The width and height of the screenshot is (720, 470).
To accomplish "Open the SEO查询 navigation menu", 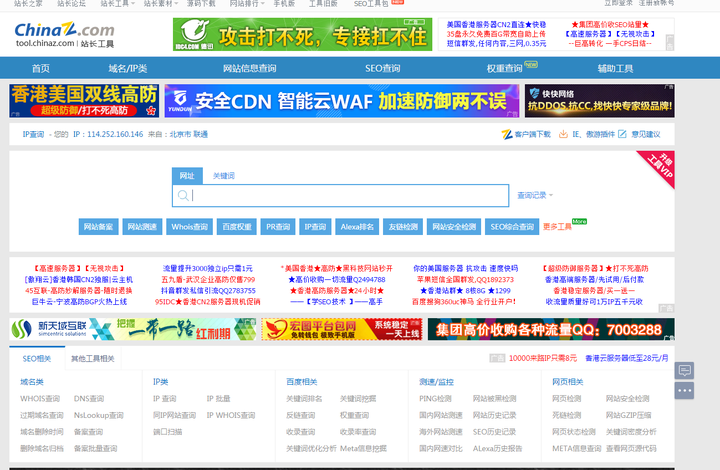I will tap(382, 68).
